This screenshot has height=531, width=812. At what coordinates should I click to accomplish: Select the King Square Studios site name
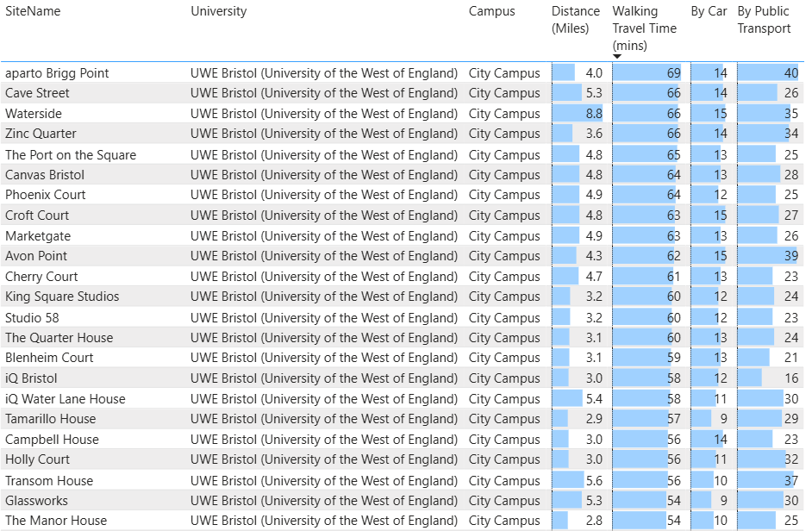point(62,297)
